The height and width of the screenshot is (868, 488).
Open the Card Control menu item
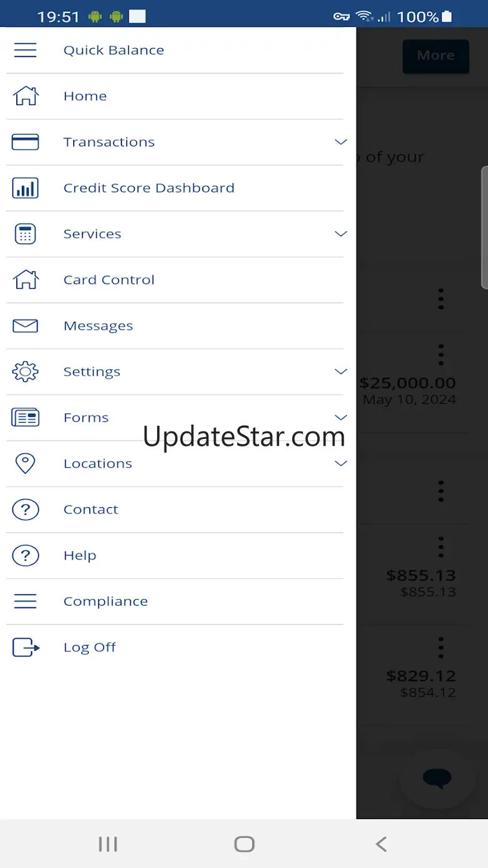(175, 280)
